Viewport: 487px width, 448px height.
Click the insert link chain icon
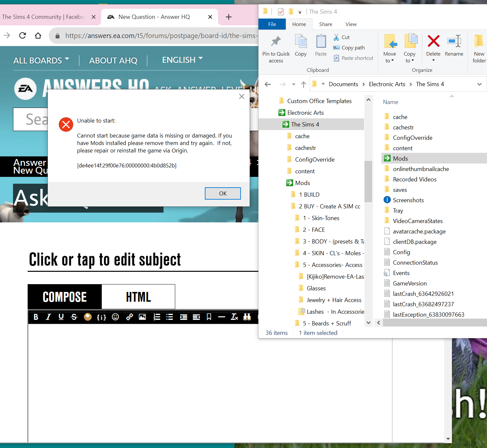tap(129, 317)
